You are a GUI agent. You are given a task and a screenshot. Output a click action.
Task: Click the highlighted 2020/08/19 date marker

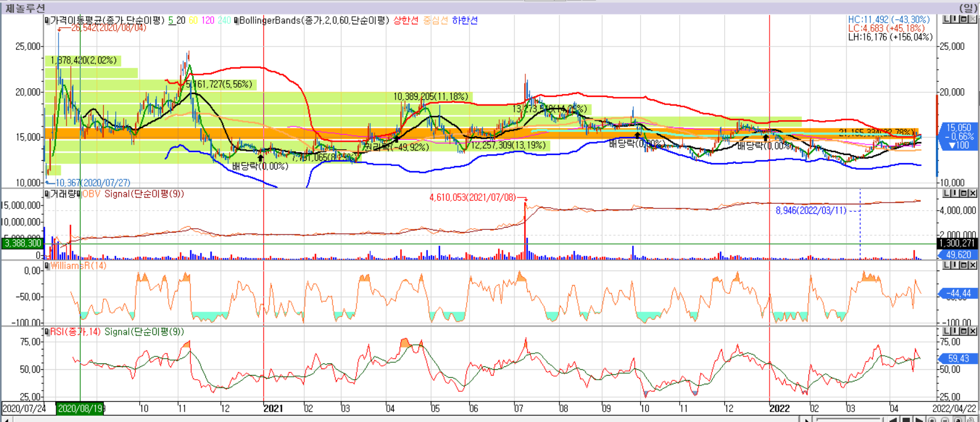tap(80, 409)
